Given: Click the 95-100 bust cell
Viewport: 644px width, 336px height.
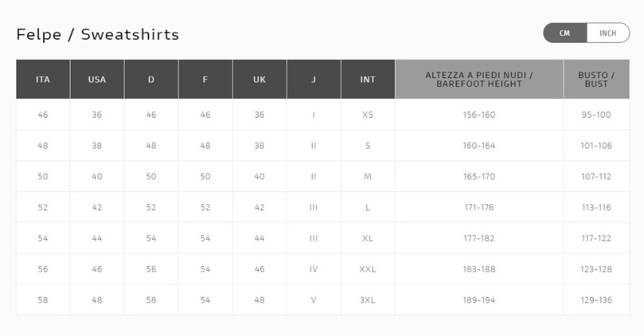Looking at the screenshot, I should click(596, 115).
